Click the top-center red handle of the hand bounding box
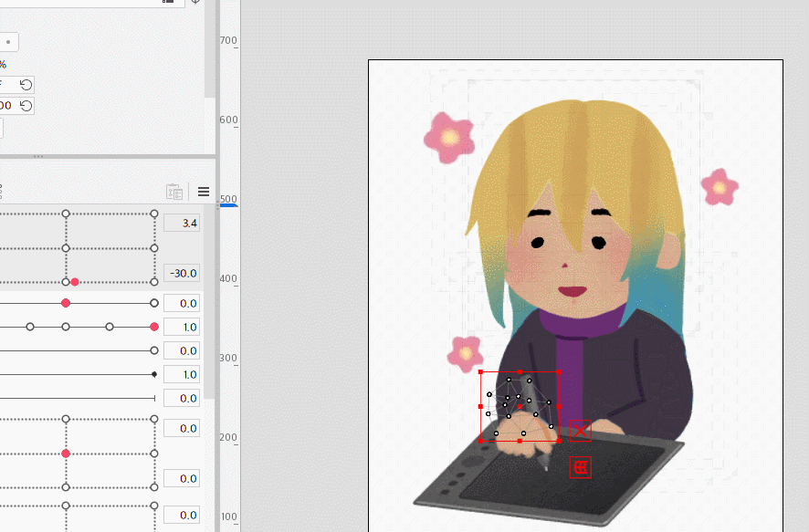809x532 pixels. point(520,371)
